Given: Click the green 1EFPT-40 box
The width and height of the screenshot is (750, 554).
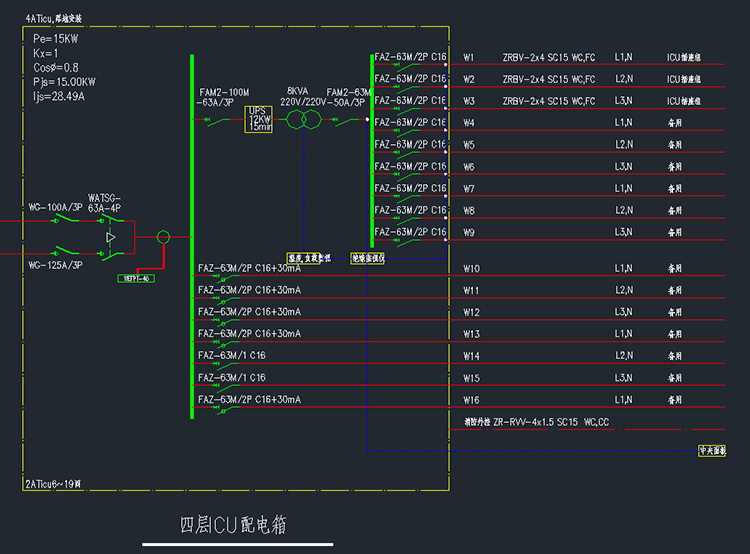Looking at the screenshot, I should click(136, 278).
